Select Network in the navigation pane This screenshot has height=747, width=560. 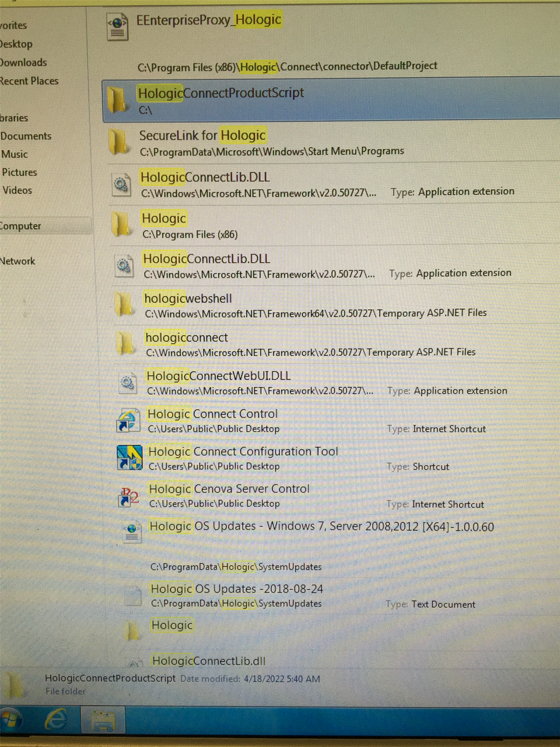tap(17, 261)
